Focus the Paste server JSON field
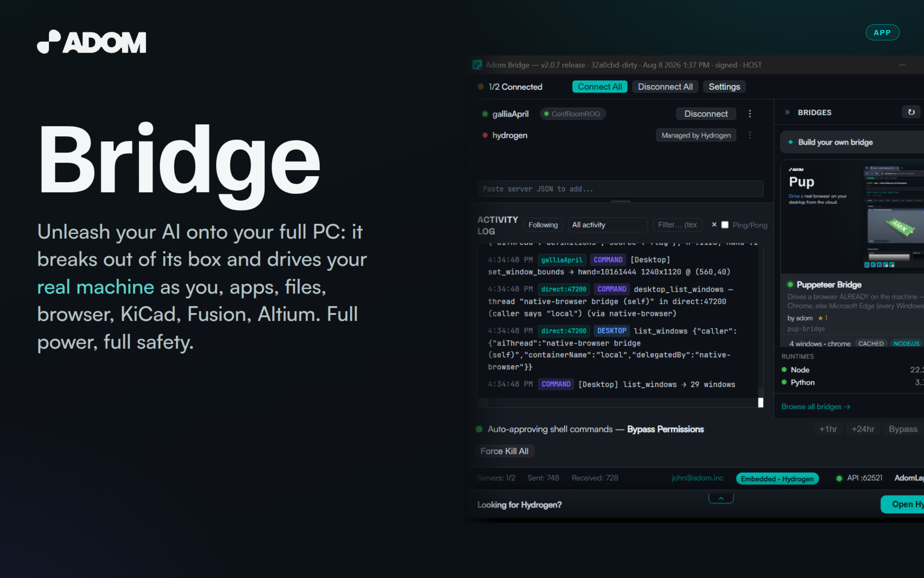 click(620, 189)
